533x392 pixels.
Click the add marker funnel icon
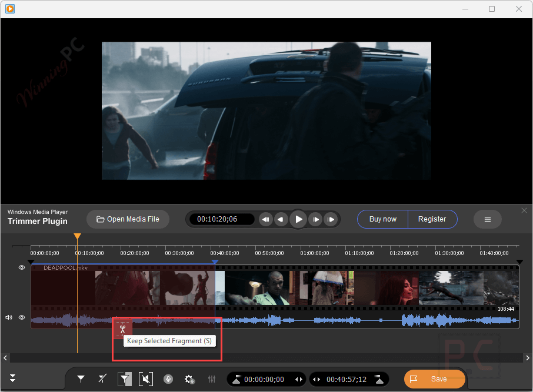click(81, 378)
